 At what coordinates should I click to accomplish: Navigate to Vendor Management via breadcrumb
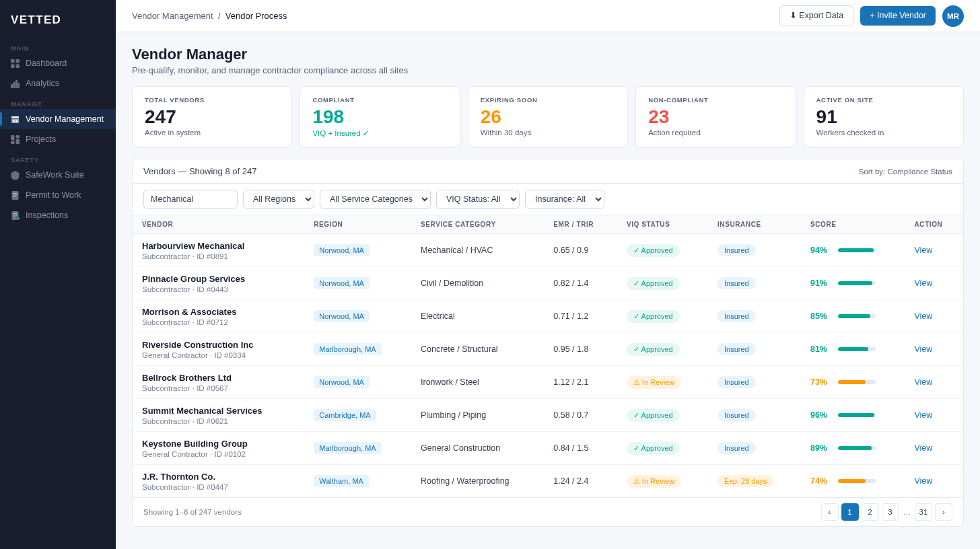point(172,15)
